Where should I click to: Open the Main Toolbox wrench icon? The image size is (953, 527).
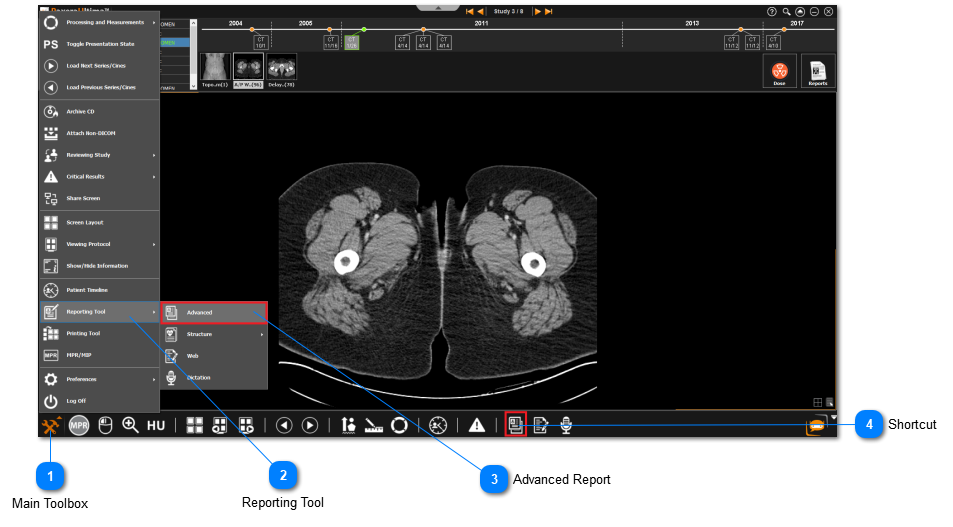[51, 425]
